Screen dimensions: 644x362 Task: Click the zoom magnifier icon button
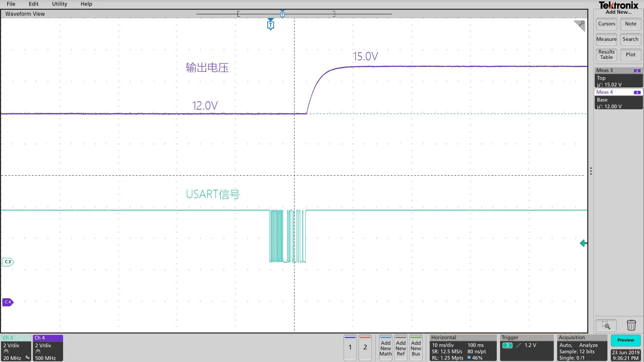point(606,325)
